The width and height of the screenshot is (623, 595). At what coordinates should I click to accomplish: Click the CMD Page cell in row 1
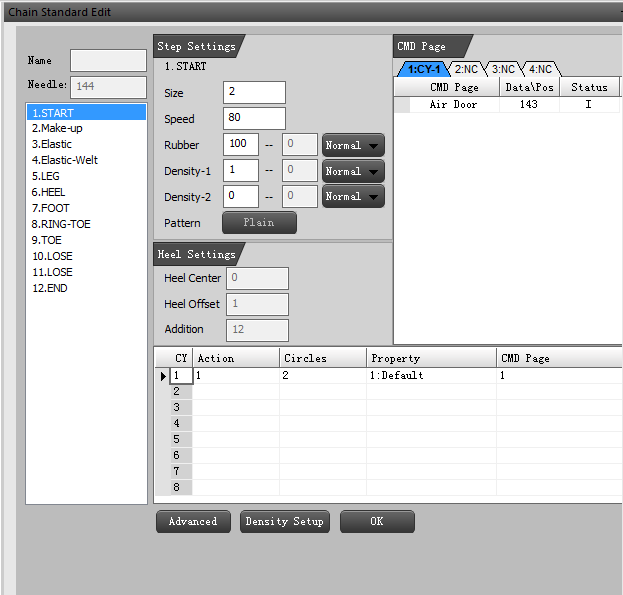[x=559, y=376]
